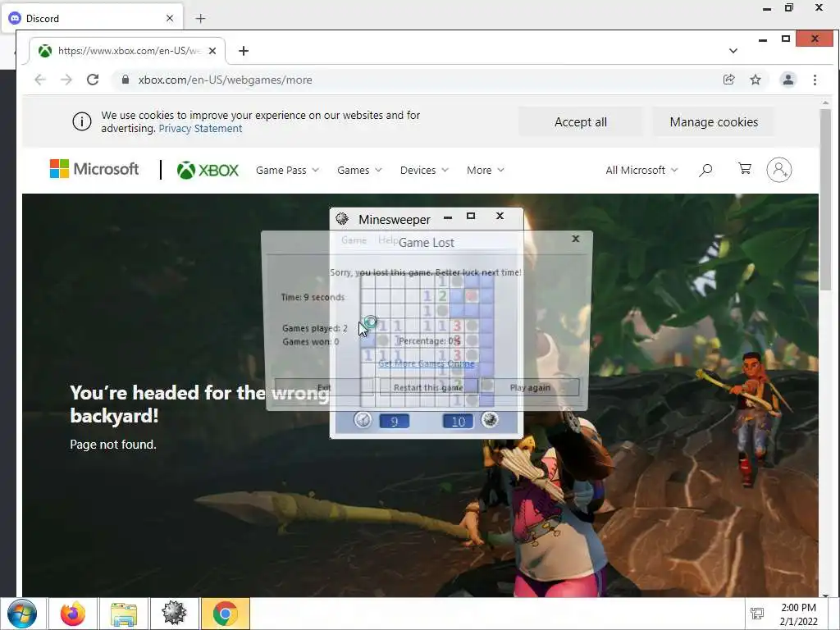Click the address bar URL
Image resolution: width=840 pixels, height=630 pixels.
(x=225, y=80)
